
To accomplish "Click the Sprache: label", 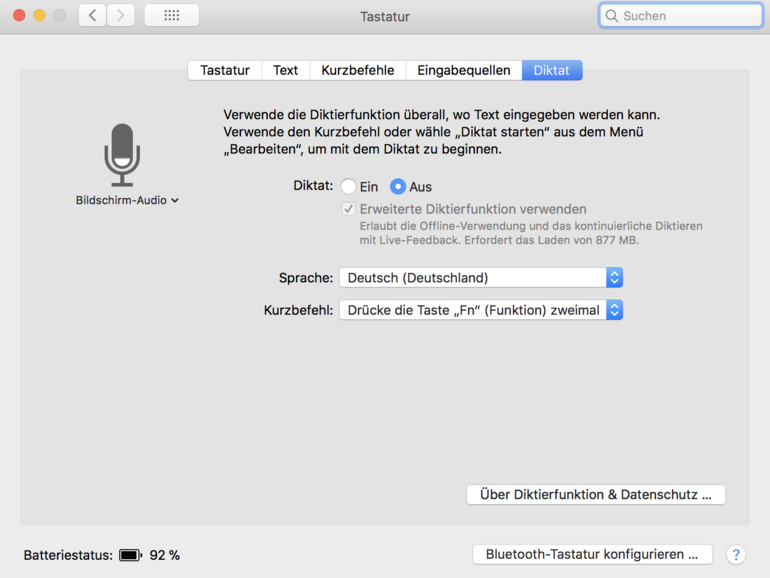I will click(306, 278).
